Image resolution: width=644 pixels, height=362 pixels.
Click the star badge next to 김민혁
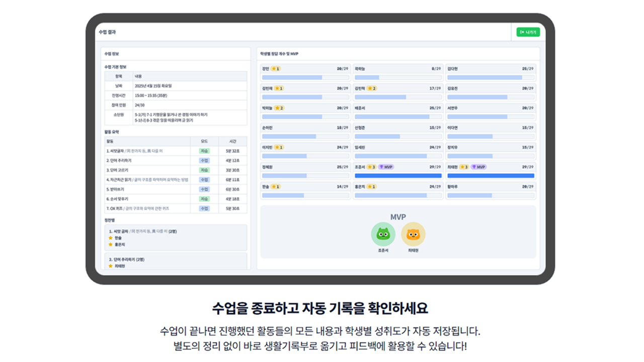[372, 88]
